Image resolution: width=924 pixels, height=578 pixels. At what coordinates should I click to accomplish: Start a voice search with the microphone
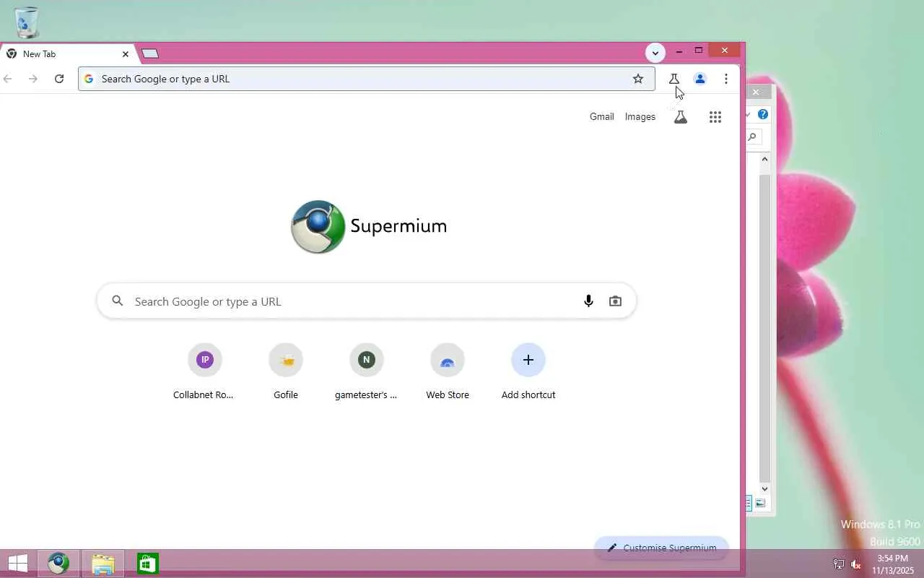coord(588,301)
